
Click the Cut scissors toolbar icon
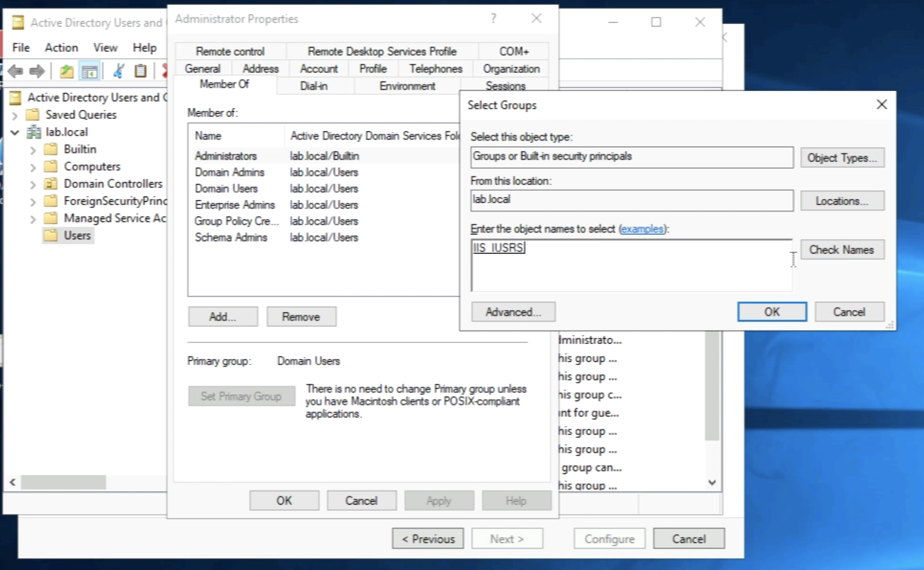(119, 71)
